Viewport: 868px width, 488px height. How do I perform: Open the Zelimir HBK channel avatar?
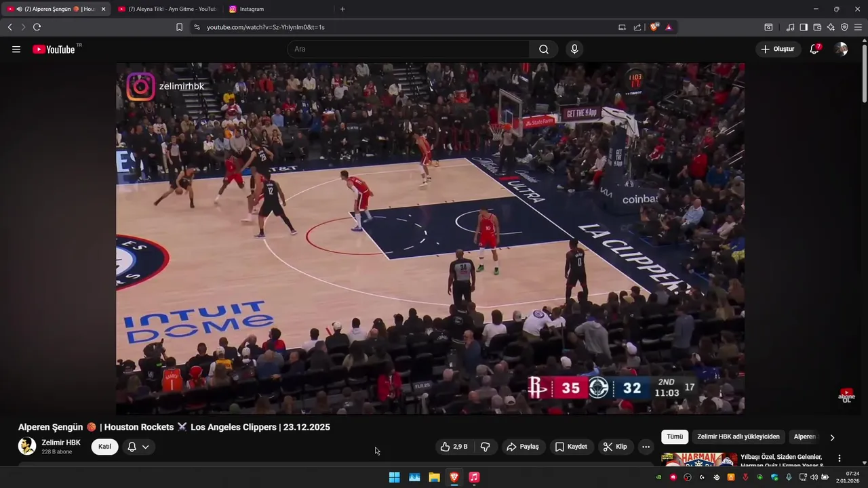pyautogui.click(x=27, y=446)
